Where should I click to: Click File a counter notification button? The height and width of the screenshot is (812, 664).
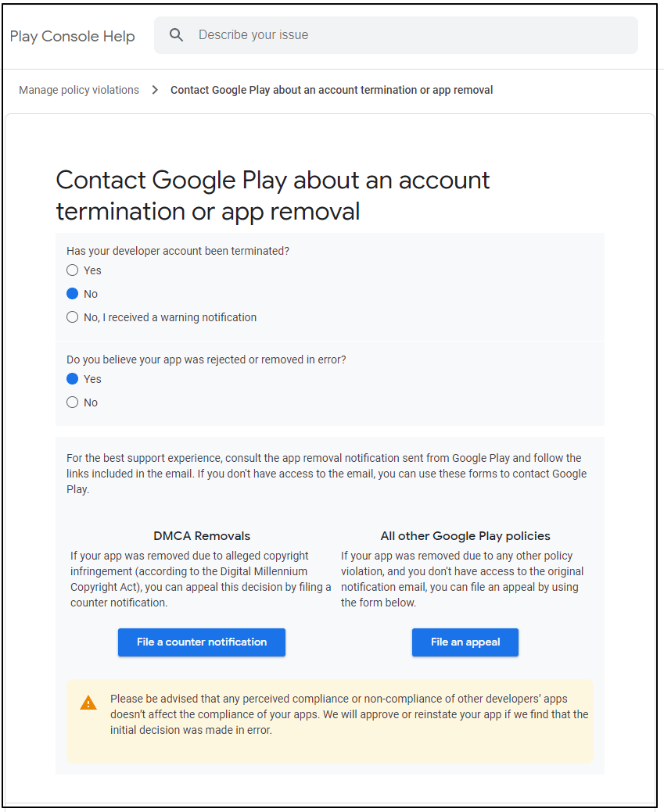[x=202, y=642]
